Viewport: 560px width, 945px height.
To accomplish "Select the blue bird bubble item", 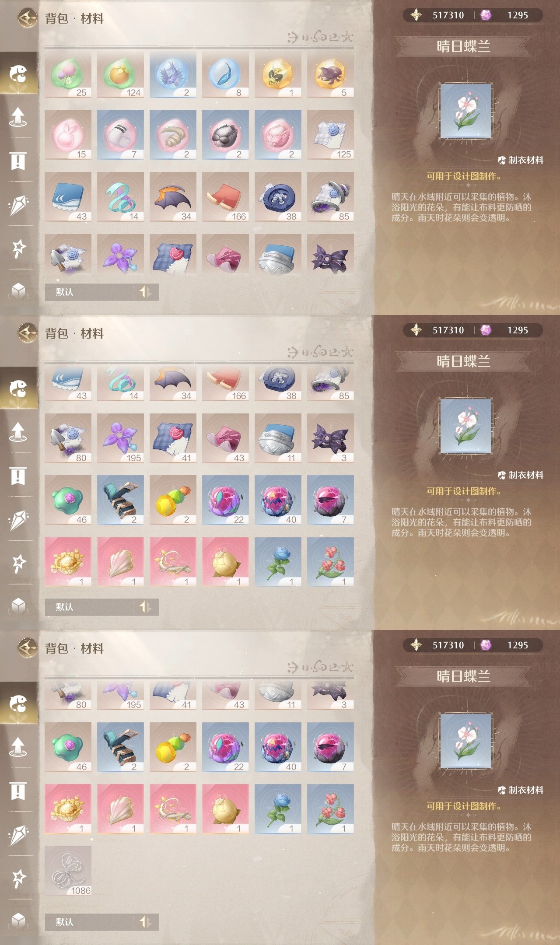I will tap(173, 73).
